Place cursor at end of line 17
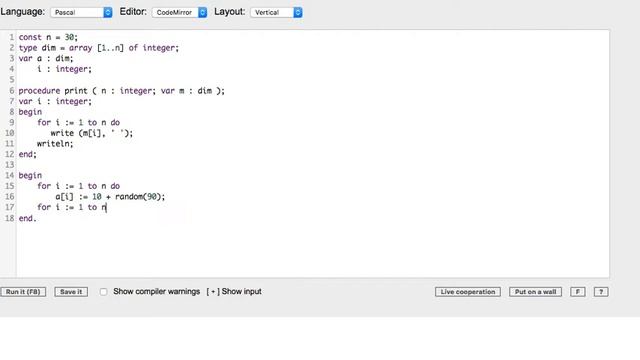Screen dimensions: 640x360 (107, 207)
